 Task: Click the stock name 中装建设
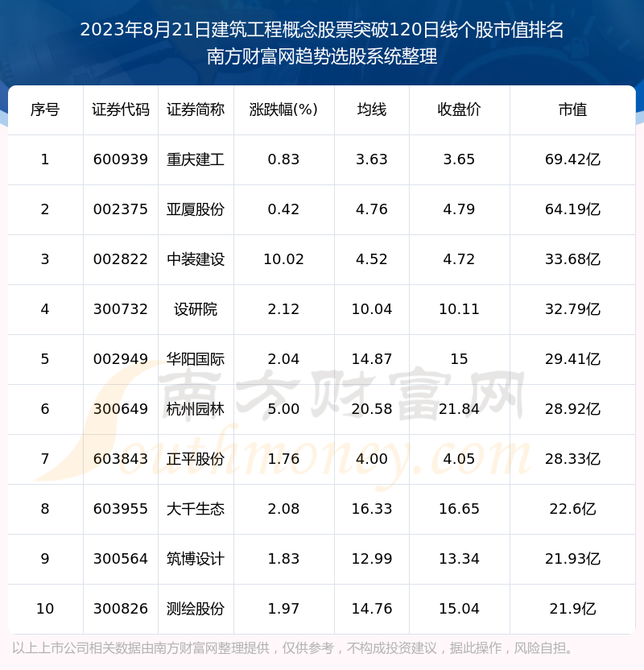pos(196,259)
